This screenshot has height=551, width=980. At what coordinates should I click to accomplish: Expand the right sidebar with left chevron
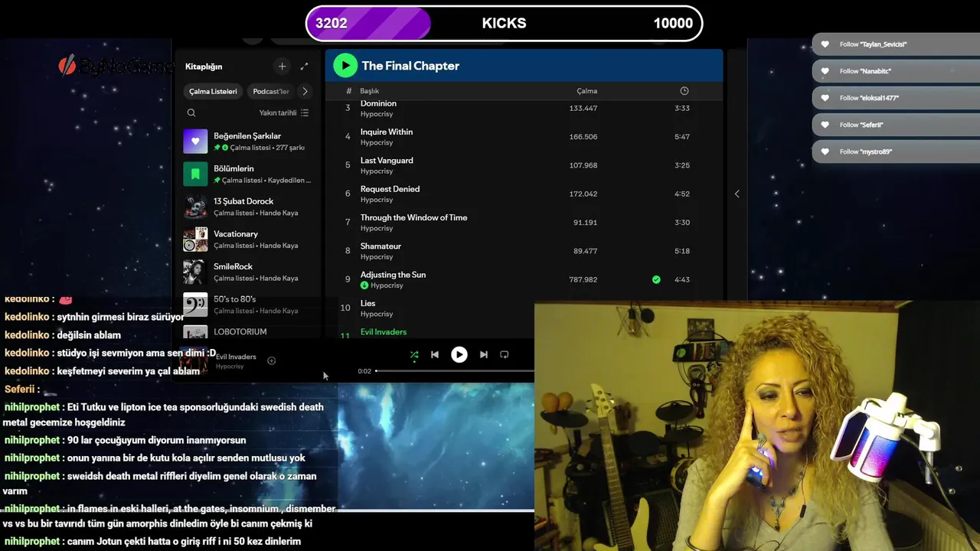coord(737,194)
